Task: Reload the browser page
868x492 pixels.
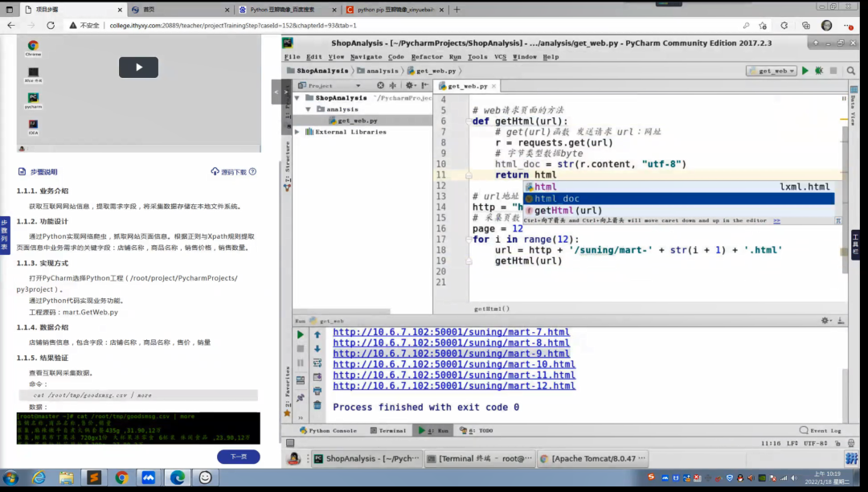Action: pos(51,26)
